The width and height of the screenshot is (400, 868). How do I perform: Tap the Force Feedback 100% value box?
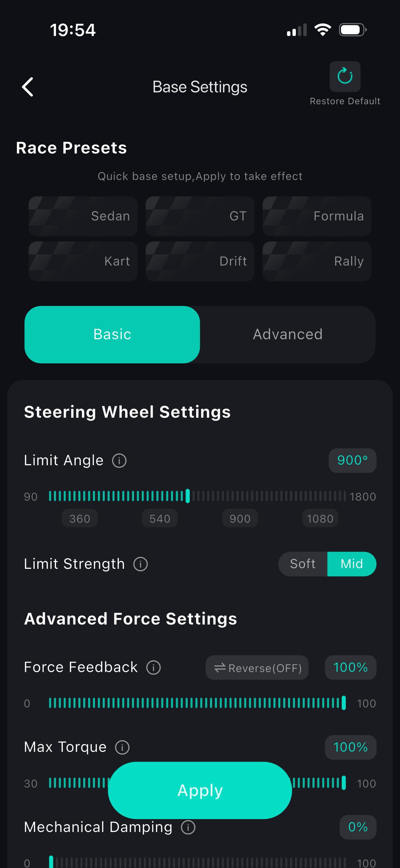[x=350, y=667]
